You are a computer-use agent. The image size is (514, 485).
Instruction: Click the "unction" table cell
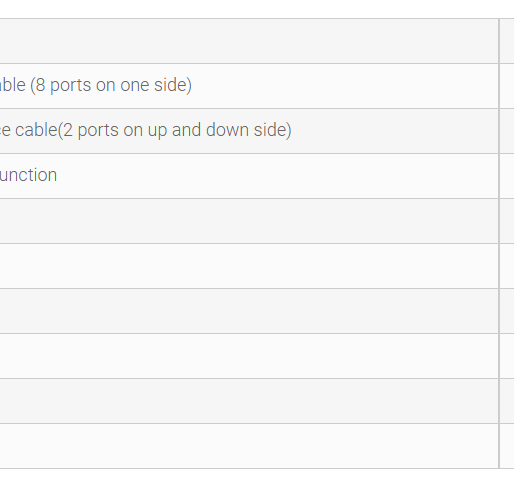[249, 176]
